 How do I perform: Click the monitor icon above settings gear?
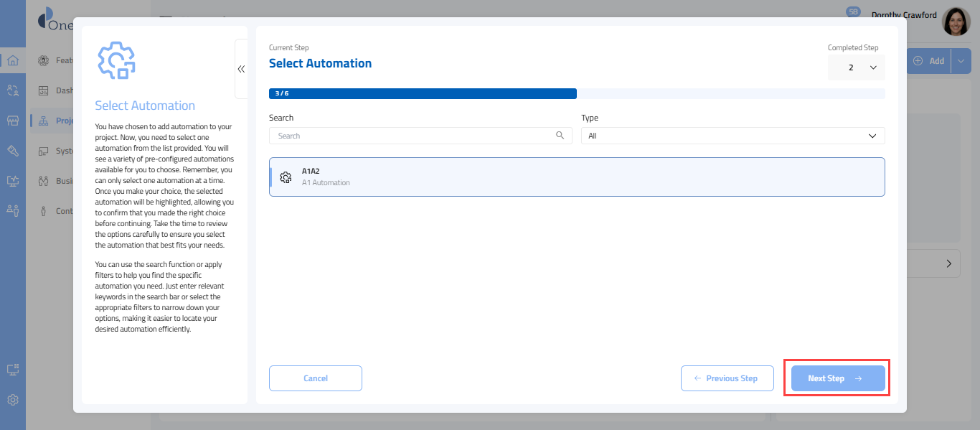pyautogui.click(x=12, y=370)
